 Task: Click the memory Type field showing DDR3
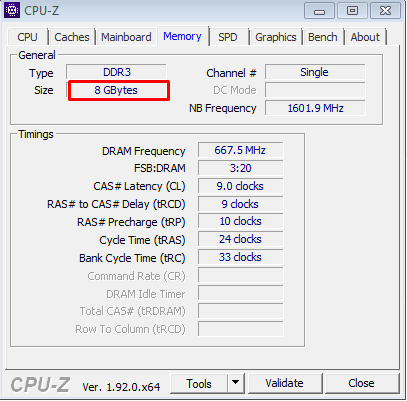click(x=116, y=72)
